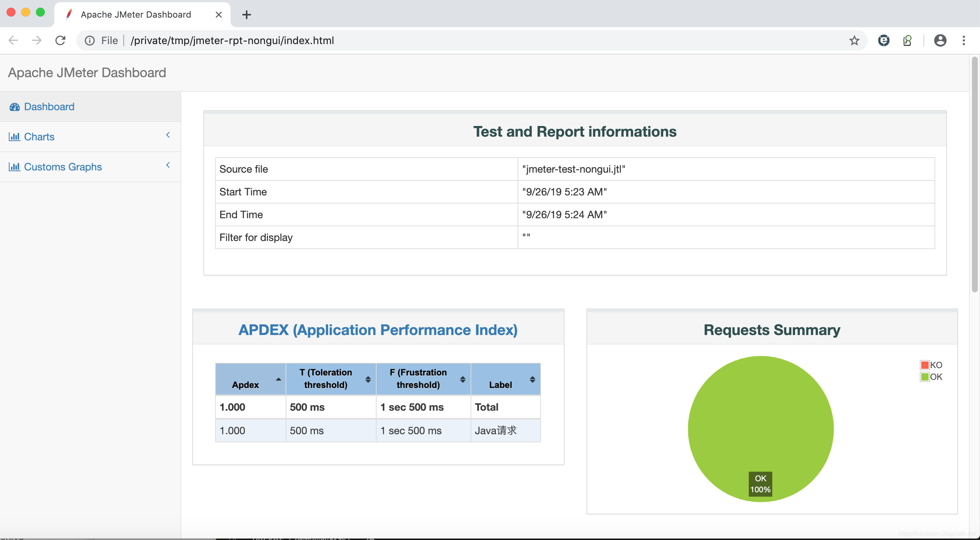This screenshot has width=980, height=540.
Task: Expand the Customs Graphs sidebar chevron
Action: click(x=168, y=165)
